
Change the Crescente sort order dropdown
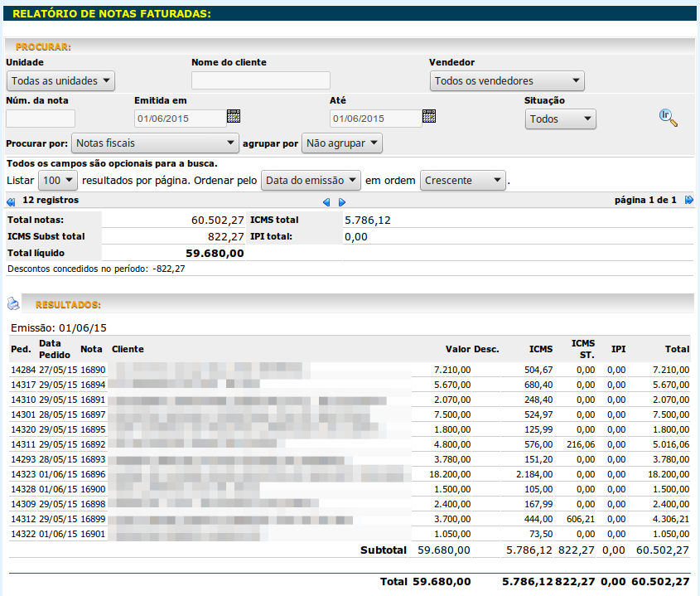[463, 180]
